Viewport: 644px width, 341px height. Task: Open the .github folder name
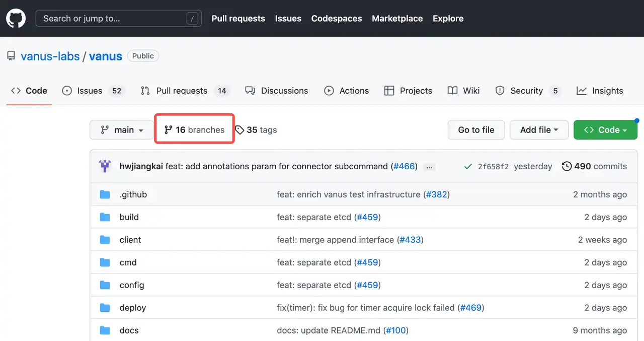pos(133,194)
